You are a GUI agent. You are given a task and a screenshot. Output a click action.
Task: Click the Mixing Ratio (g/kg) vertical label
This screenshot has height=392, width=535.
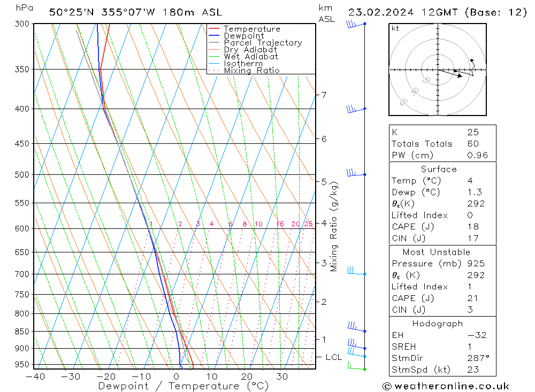click(x=334, y=227)
